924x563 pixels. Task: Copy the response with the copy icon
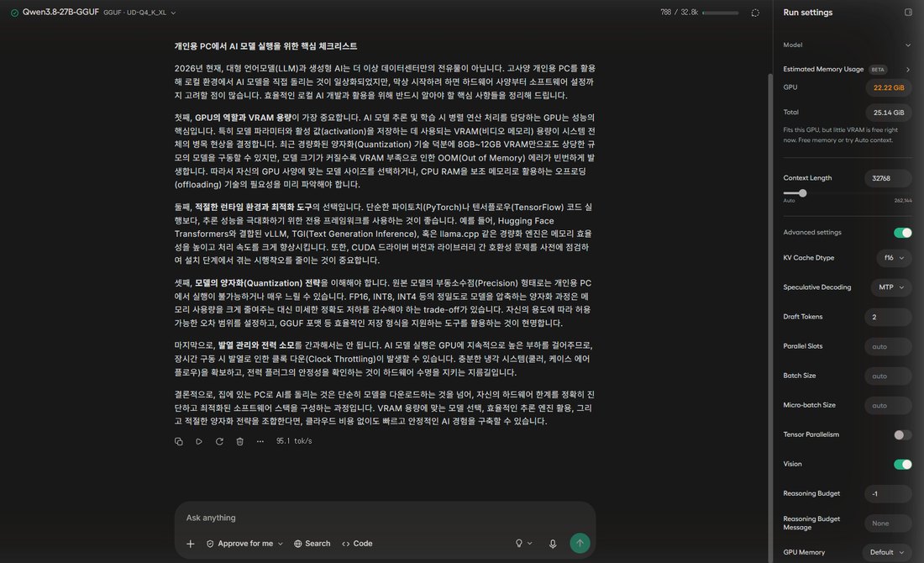(179, 441)
